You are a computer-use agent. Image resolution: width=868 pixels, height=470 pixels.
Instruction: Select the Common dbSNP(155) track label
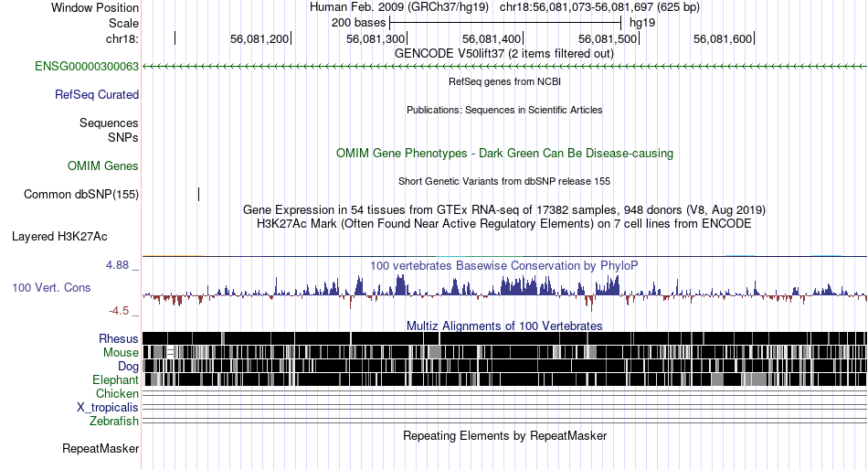(x=81, y=195)
